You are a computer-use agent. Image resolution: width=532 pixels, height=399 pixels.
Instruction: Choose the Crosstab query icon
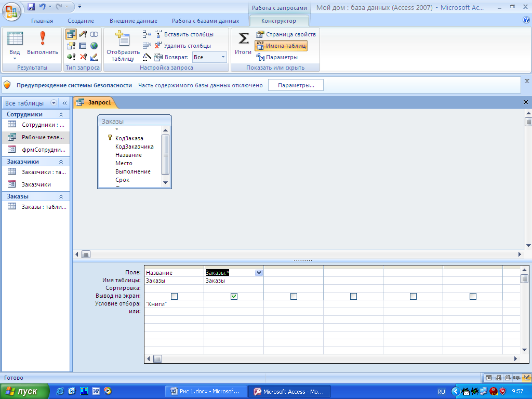[x=83, y=46]
